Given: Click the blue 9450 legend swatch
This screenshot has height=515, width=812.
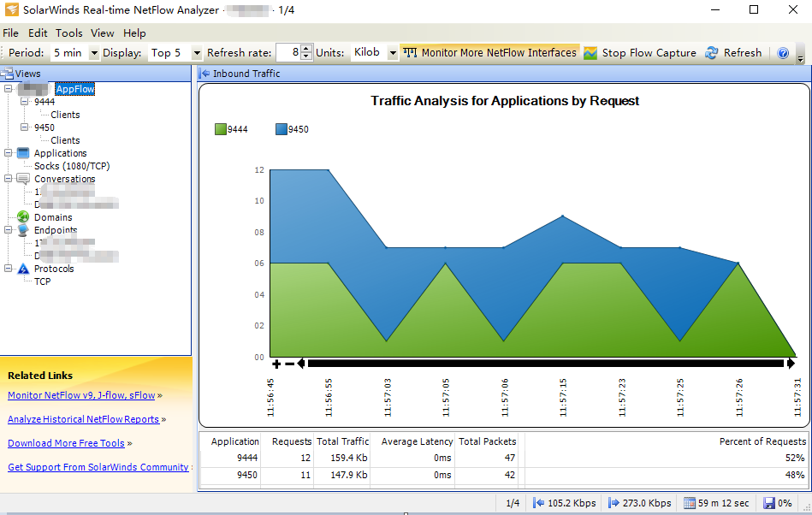Looking at the screenshot, I should (282, 129).
